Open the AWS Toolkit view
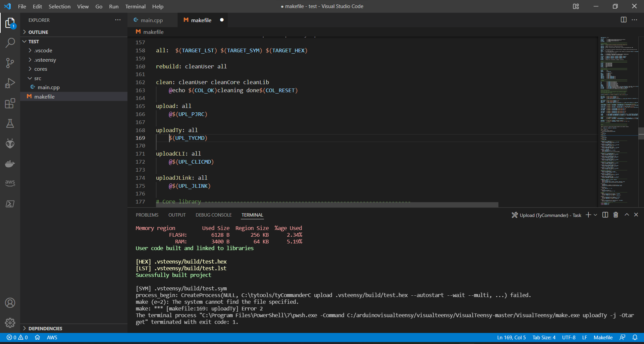The width and height of the screenshot is (644, 344). [10, 183]
